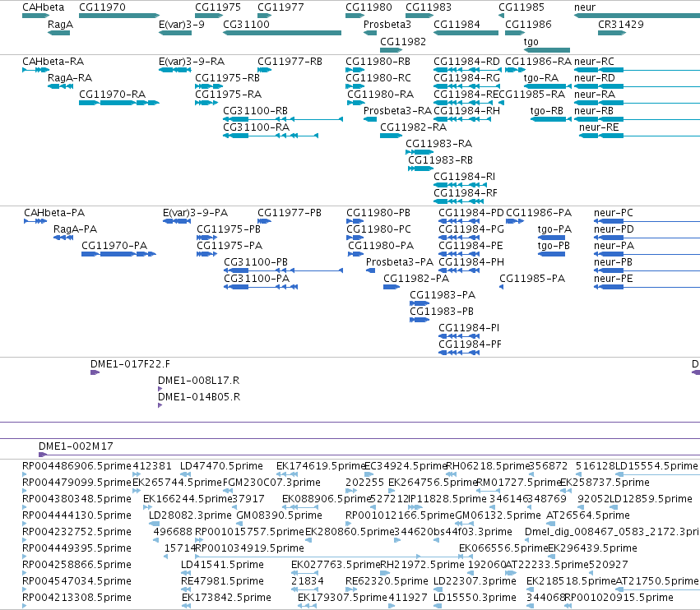Click the DME1-014B05.R clone label
The height and width of the screenshot is (610, 700).
pos(199,397)
